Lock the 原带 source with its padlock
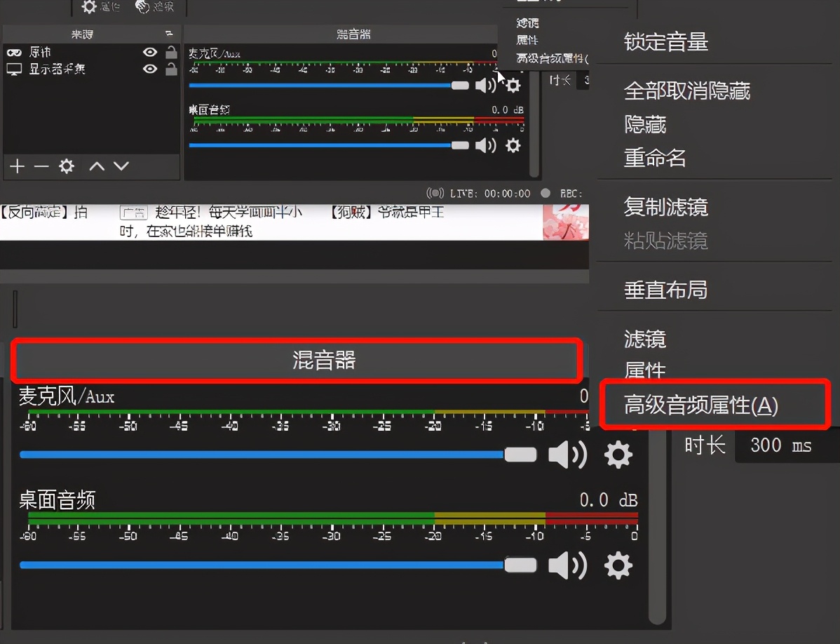Image resolution: width=840 pixels, height=644 pixels. pos(170,51)
